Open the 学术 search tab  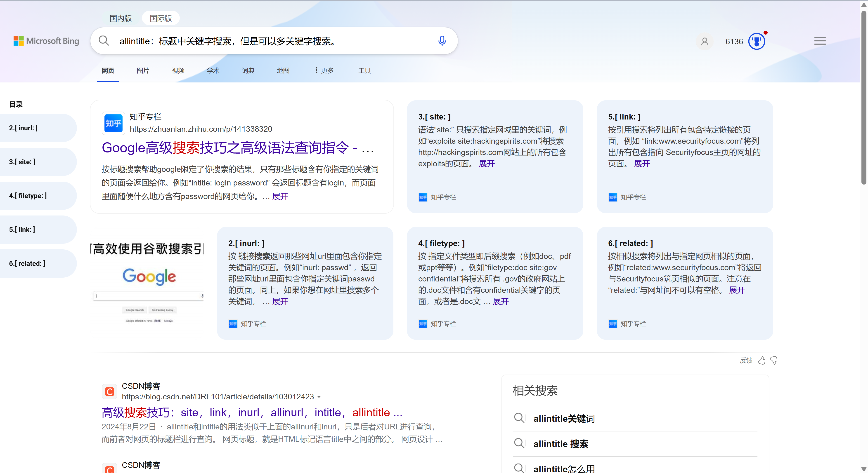tap(213, 70)
